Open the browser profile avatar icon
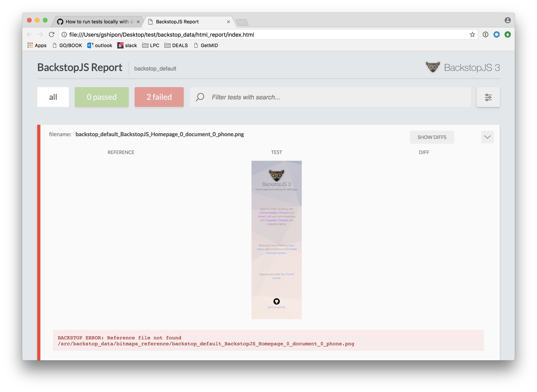This screenshot has height=392, width=537. click(507, 20)
